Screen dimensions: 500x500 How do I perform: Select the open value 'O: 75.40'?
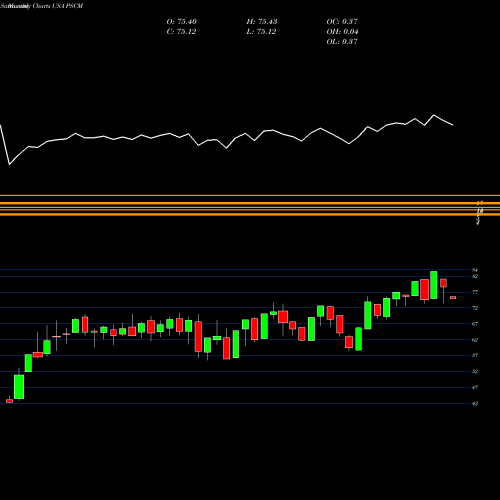pos(182,22)
